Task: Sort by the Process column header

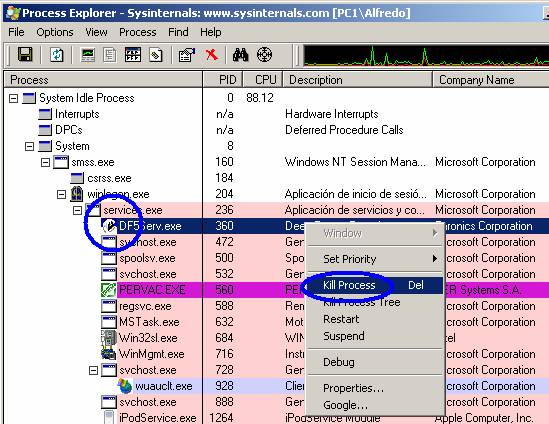Action: coord(103,80)
